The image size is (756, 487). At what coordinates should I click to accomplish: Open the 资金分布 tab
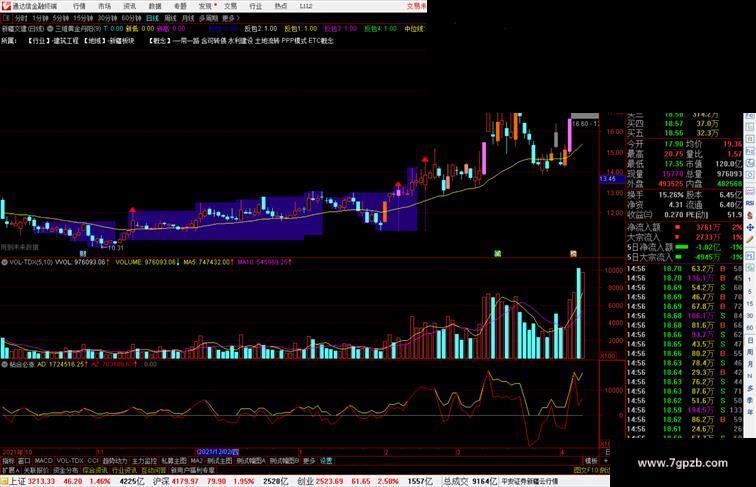click(66, 470)
